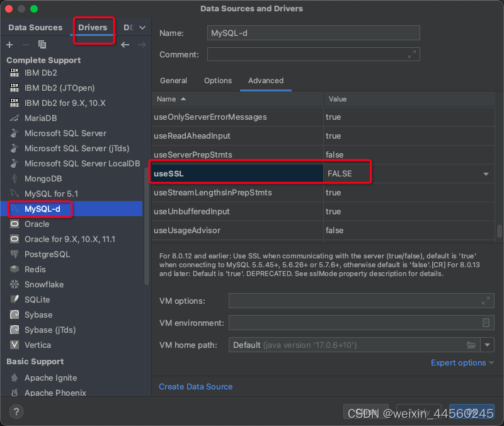Select the useServerPrepStmts property row

pos(323,154)
